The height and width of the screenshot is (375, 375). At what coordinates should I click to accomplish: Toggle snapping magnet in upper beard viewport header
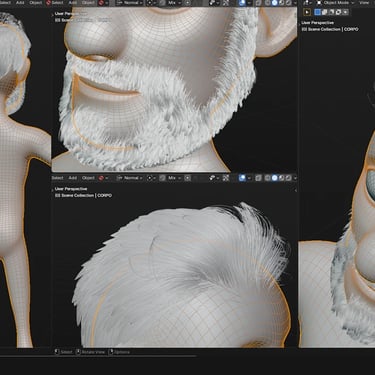(x=162, y=3)
